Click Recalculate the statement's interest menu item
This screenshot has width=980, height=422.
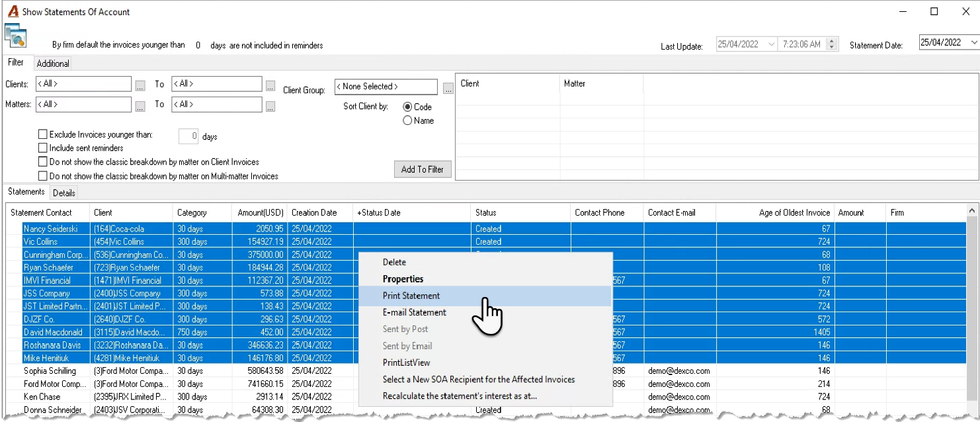485,396
